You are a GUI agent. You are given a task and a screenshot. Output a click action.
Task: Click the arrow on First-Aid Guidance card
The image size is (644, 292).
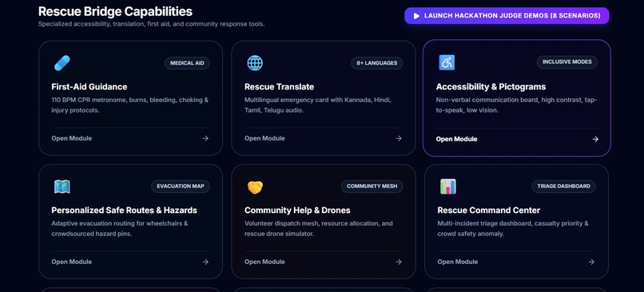point(205,138)
